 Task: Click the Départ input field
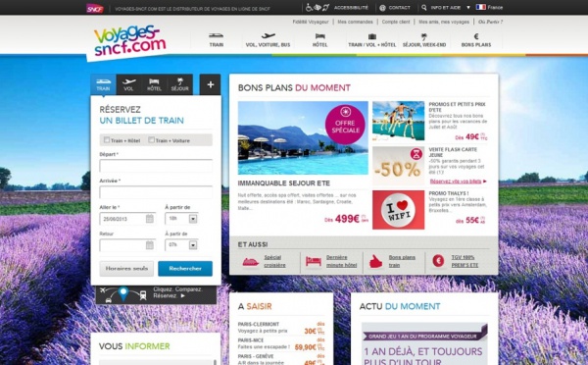156,166
